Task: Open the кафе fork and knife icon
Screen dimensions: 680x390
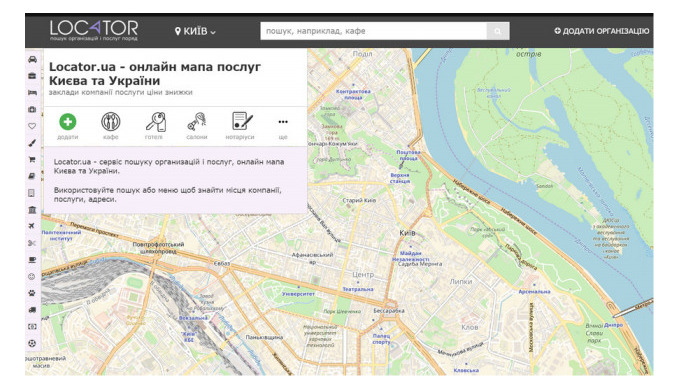Action: tap(111, 122)
